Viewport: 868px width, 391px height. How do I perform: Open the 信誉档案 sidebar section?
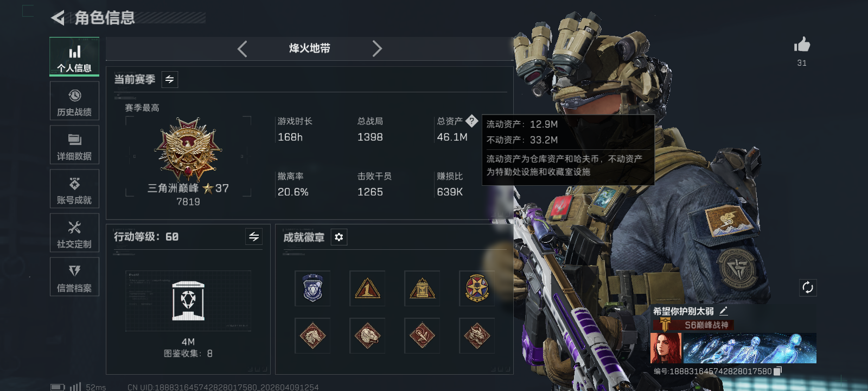pos(74,277)
